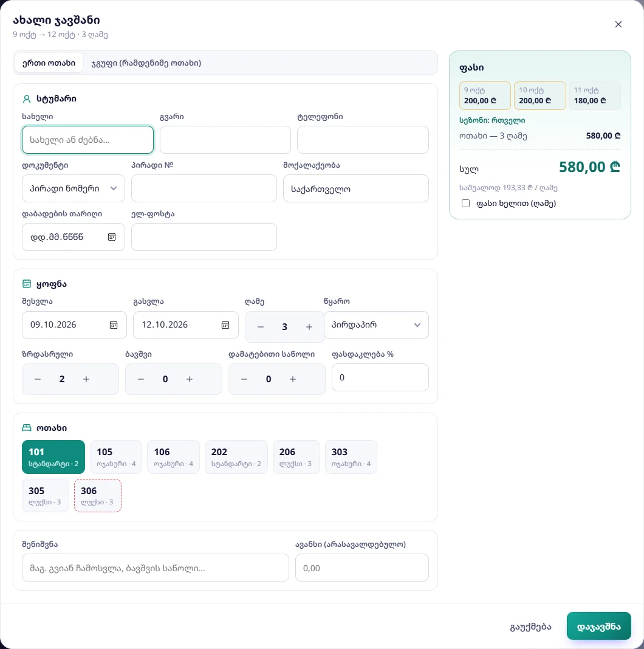Choose room 303 ოჯახური

pos(351,457)
